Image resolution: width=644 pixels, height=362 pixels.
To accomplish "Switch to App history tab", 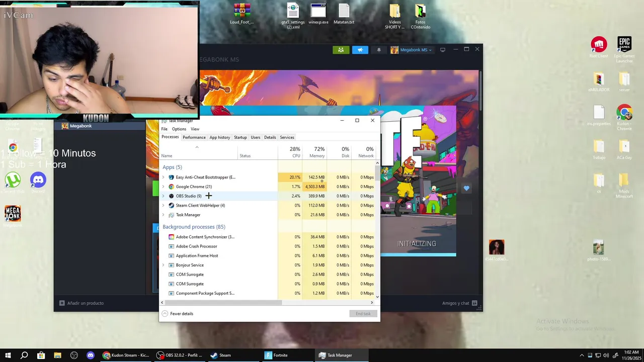I will (x=220, y=137).
